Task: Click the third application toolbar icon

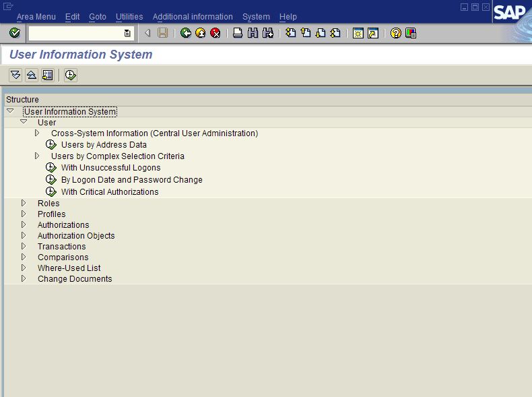Action: coord(48,75)
